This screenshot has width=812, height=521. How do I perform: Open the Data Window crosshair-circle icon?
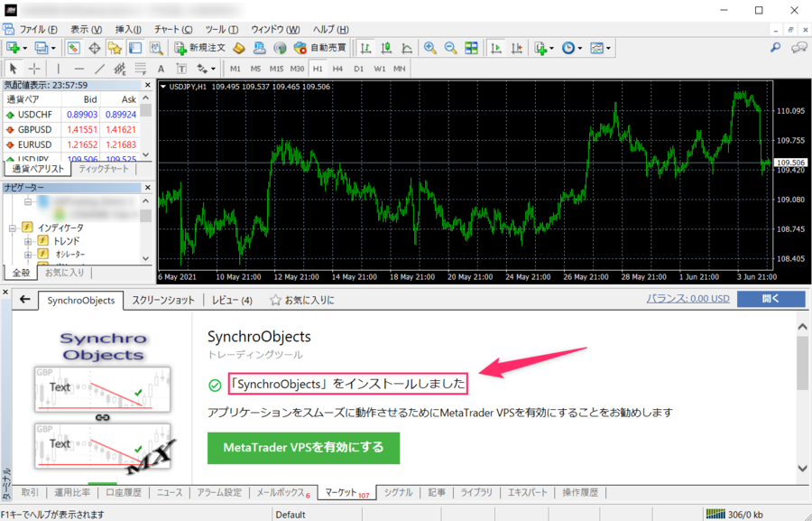(x=94, y=48)
